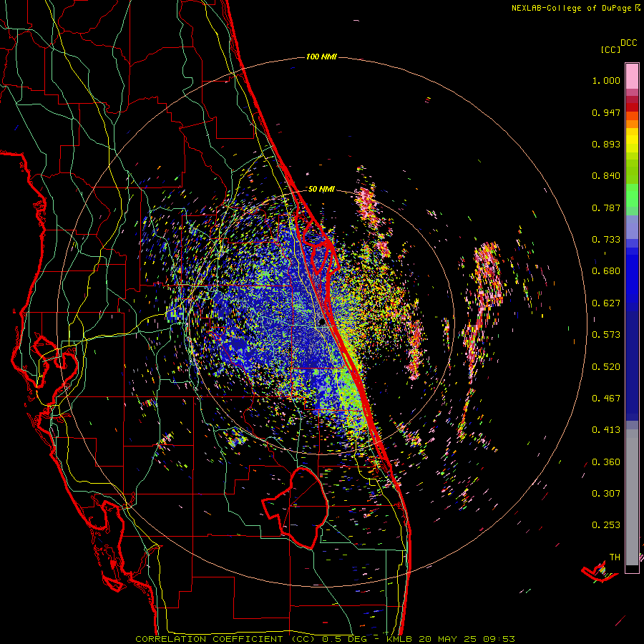Click the red Lake Okeechobee outline
Viewport: 644px width, 644px height.
[x=296, y=507]
